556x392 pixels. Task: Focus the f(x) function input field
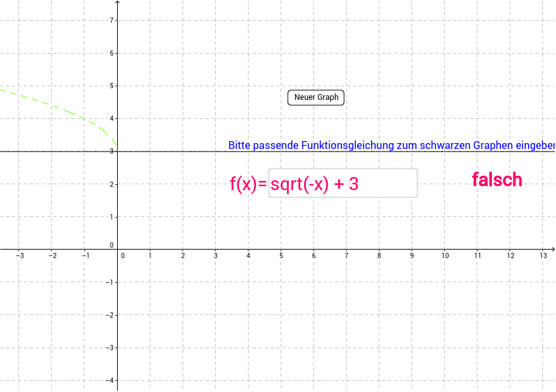pos(343,183)
